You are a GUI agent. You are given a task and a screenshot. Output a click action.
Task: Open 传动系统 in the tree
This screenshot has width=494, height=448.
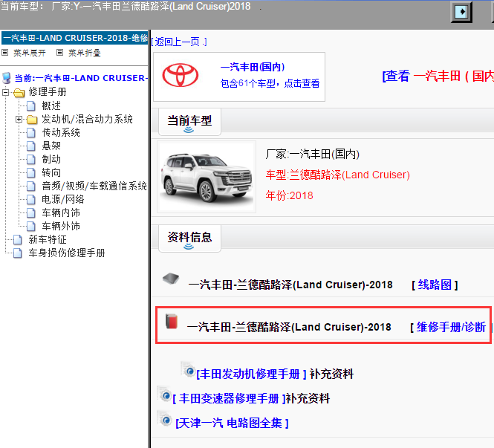click(x=61, y=133)
